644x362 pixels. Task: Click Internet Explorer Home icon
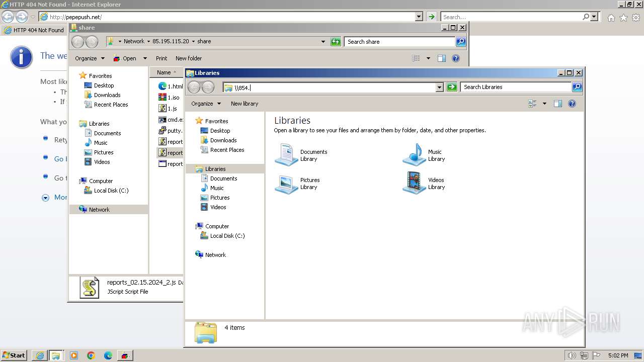click(611, 17)
